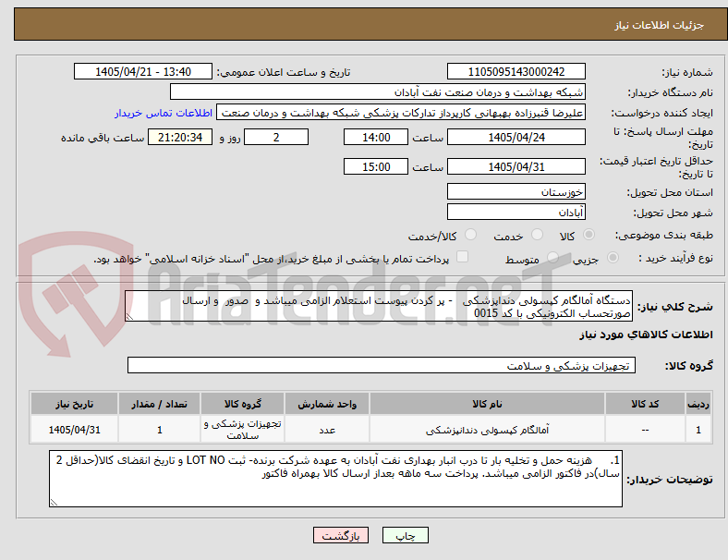Click the delivery province field خوزستان
This screenshot has width=728, height=560.
coord(516,191)
